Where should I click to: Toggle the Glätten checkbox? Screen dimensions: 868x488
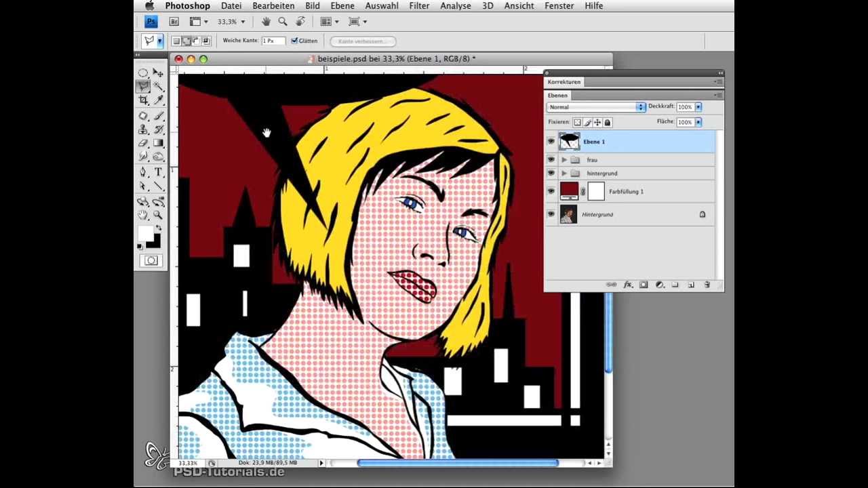coord(294,41)
